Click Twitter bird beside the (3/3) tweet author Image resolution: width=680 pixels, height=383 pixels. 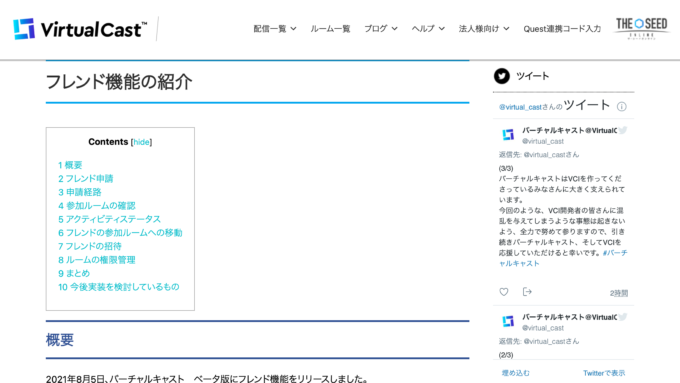click(623, 130)
